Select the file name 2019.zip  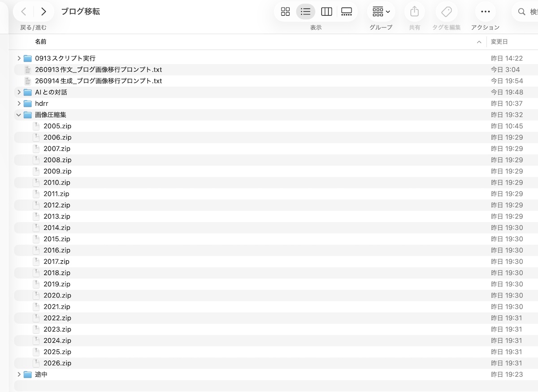[x=57, y=284]
